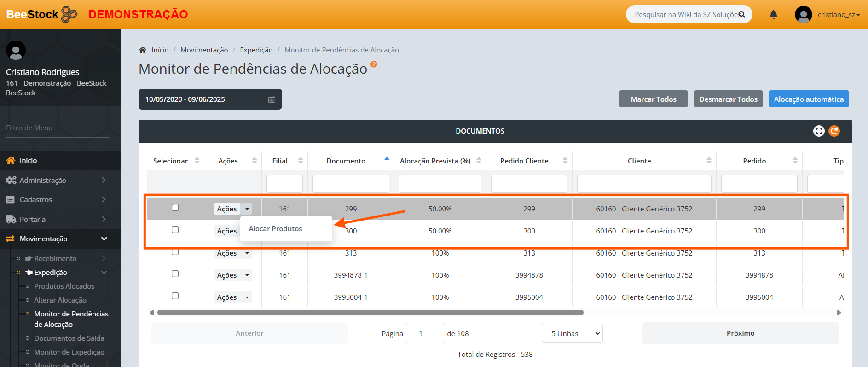
Task: Click the orange help icon beside page title
Action: (x=374, y=64)
